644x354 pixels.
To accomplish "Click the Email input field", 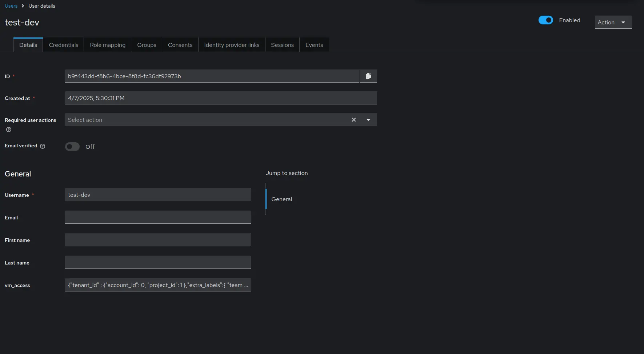I will (x=158, y=217).
